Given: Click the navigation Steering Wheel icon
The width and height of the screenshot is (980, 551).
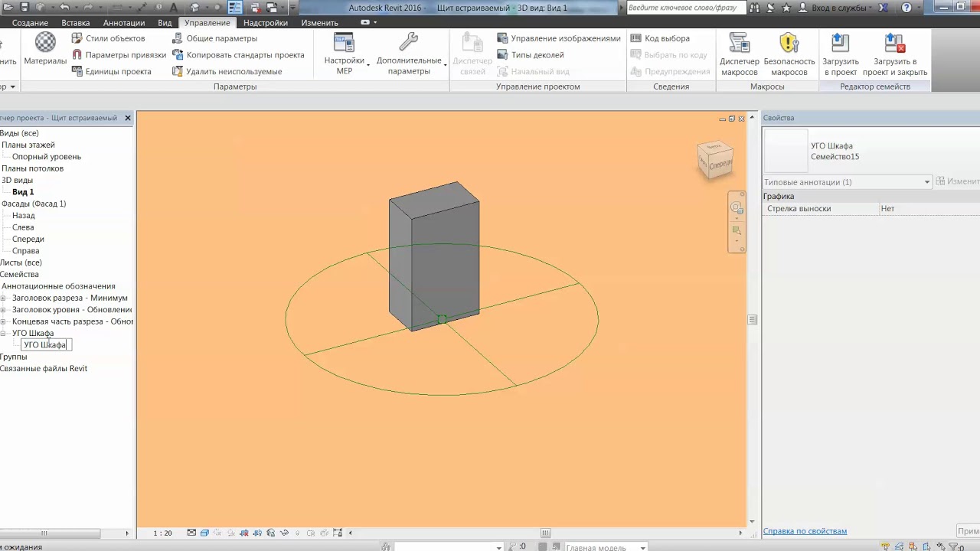Looking at the screenshot, I should pos(737,208).
